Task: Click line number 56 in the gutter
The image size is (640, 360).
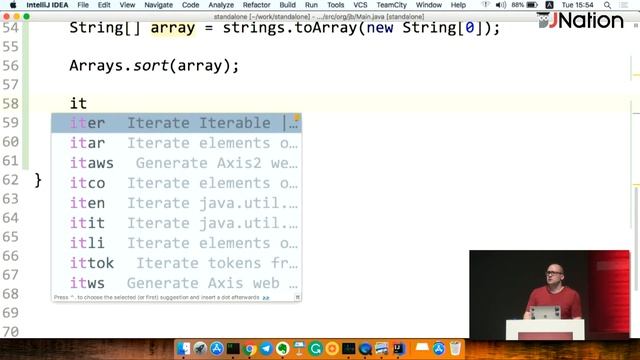Action: (x=11, y=65)
